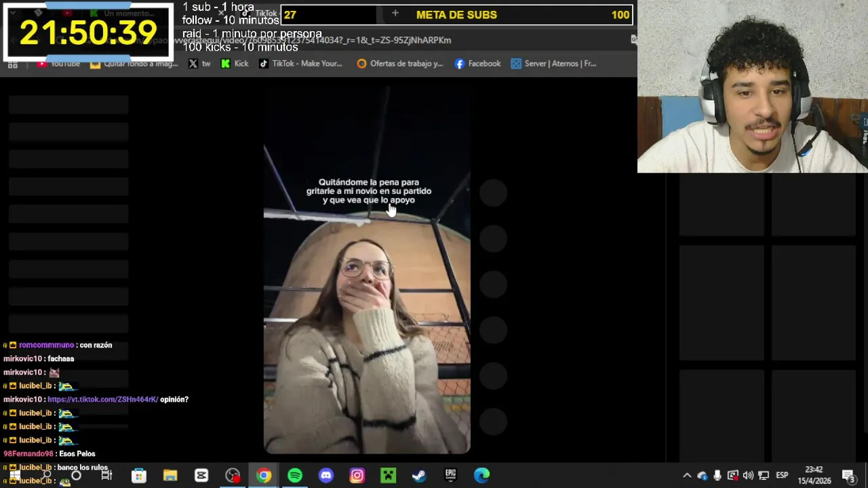Open the volume speaker control
The image size is (868, 488).
pyautogui.click(x=748, y=475)
